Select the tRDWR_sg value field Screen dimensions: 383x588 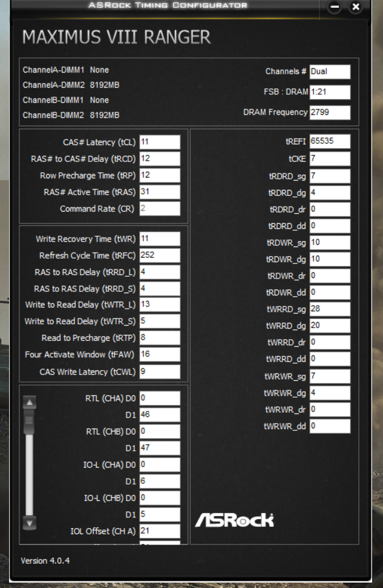tap(330, 242)
